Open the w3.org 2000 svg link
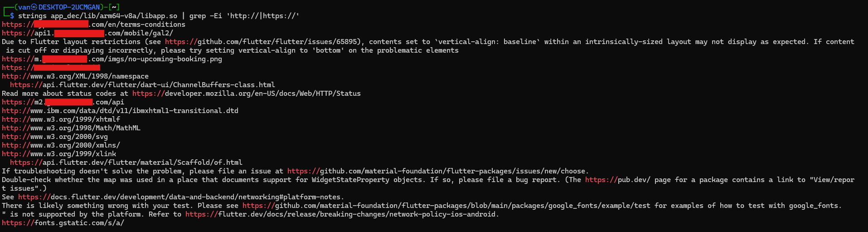This screenshot has height=232, width=868. coord(55,137)
